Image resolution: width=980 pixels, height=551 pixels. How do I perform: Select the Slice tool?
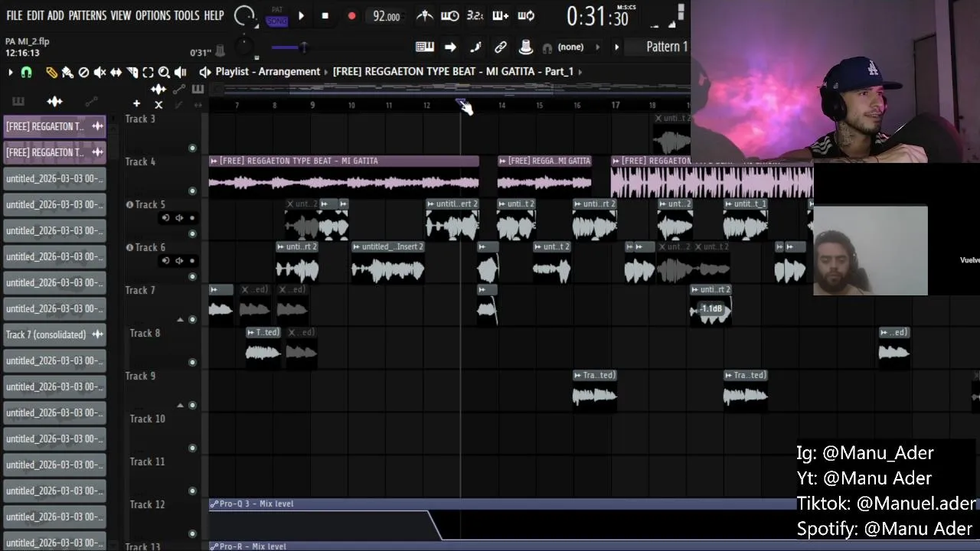coord(132,73)
